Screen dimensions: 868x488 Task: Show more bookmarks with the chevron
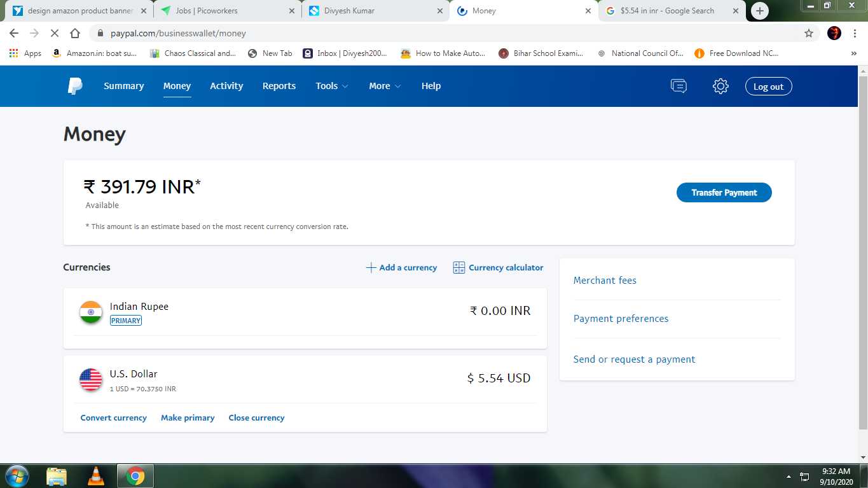[853, 53]
